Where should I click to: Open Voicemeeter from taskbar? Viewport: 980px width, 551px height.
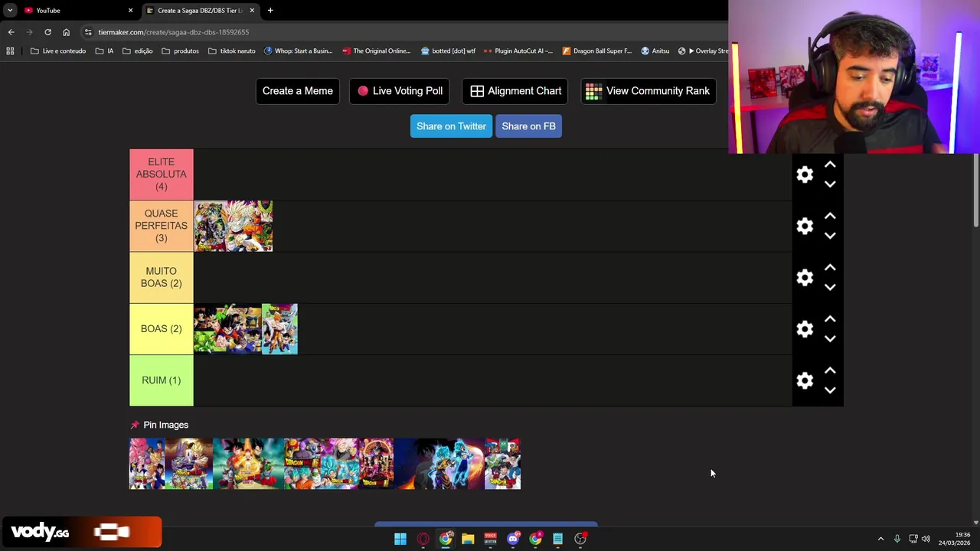490,539
